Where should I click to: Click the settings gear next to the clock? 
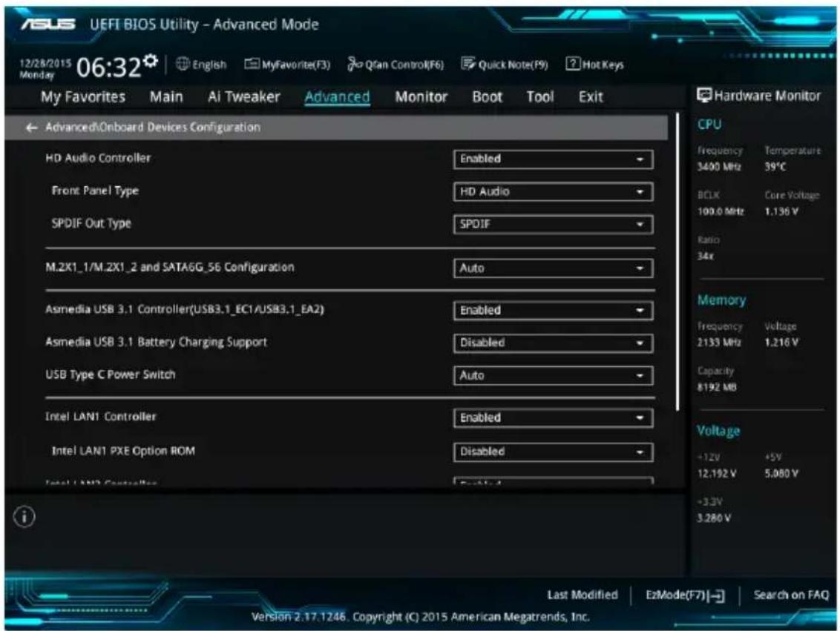click(x=151, y=60)
